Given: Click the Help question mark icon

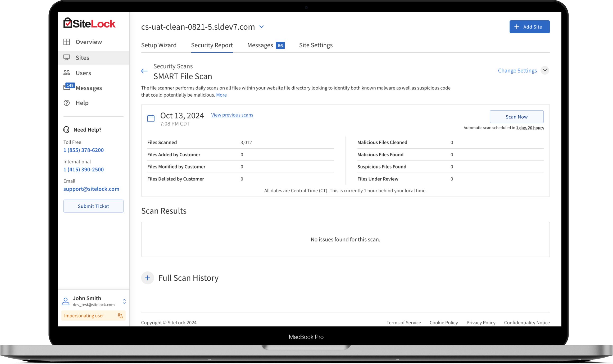Looking at the screenshot, I should pos(67,103).
